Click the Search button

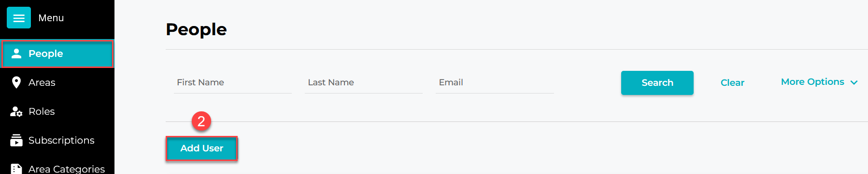coord(657,83)
